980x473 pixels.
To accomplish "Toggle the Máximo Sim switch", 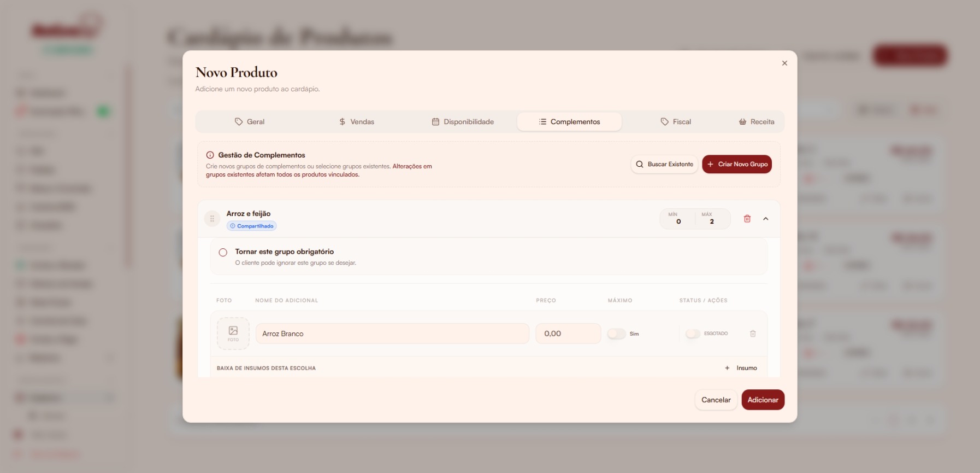I will pos(617,334).
